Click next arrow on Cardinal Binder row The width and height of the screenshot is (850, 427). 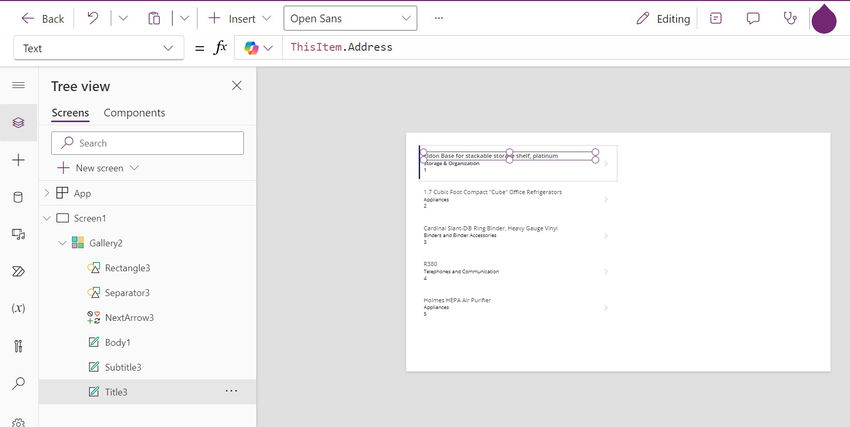(606, 236)
